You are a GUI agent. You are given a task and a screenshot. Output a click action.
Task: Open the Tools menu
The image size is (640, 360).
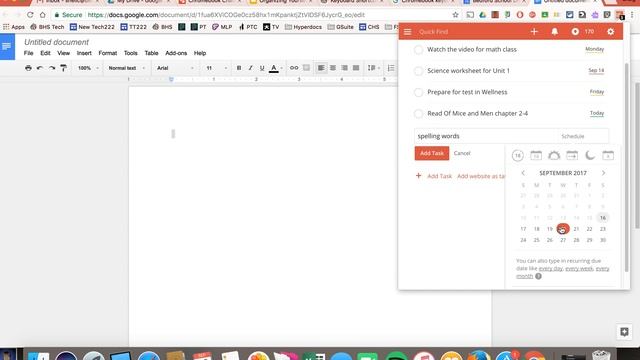[131, 53]
